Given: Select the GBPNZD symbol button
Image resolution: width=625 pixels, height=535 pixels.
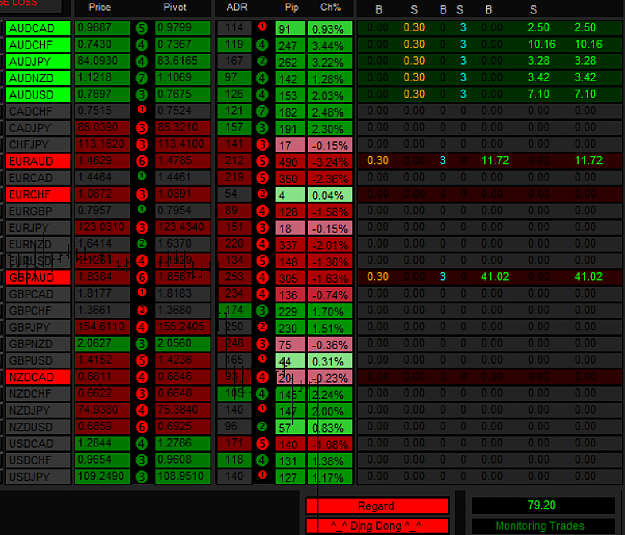Looking at the screenshot, I should pyautogui.click(x=38, y=344).
